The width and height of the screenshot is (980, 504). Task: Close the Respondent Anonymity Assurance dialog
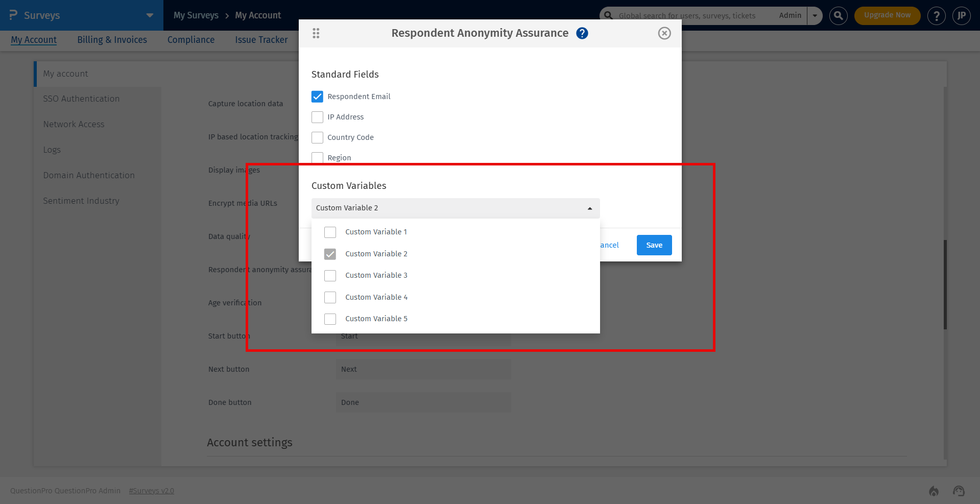(x=664, y=33)
